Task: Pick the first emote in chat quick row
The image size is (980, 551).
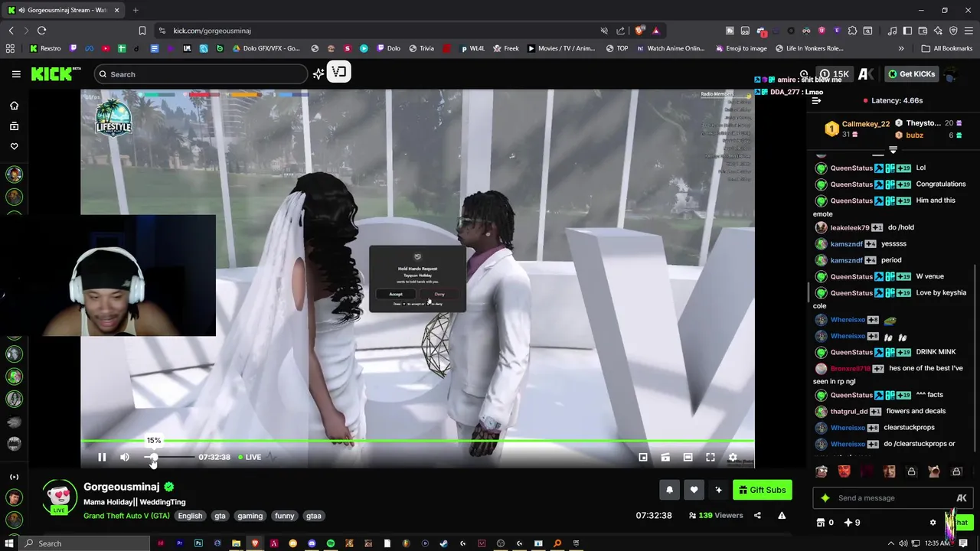Action: pyautogui.click(x=822, y=471)
